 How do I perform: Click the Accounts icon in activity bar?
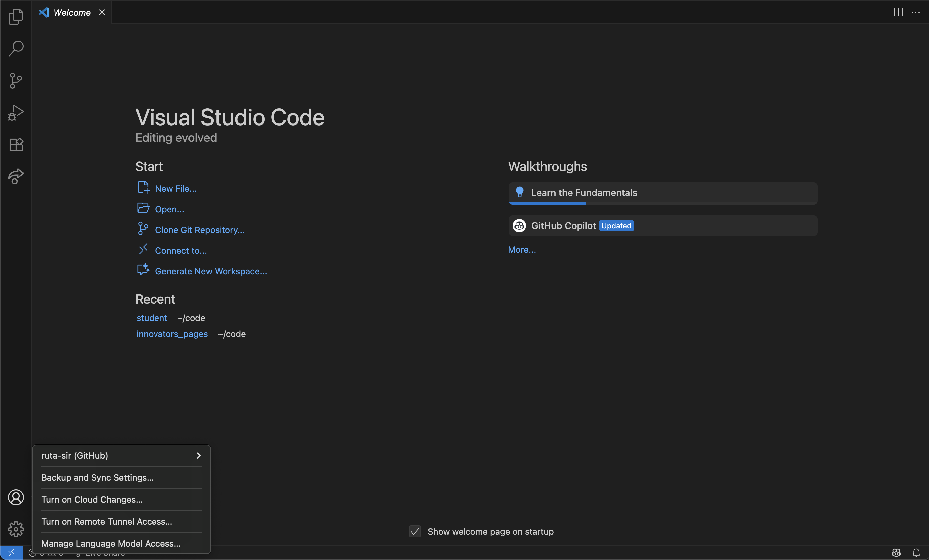(x=16, y=497)
